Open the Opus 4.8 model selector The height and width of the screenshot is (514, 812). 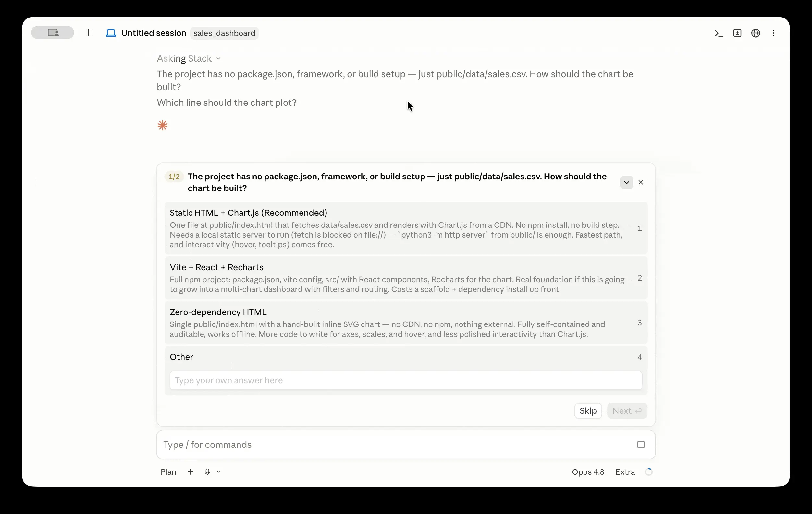588,472
